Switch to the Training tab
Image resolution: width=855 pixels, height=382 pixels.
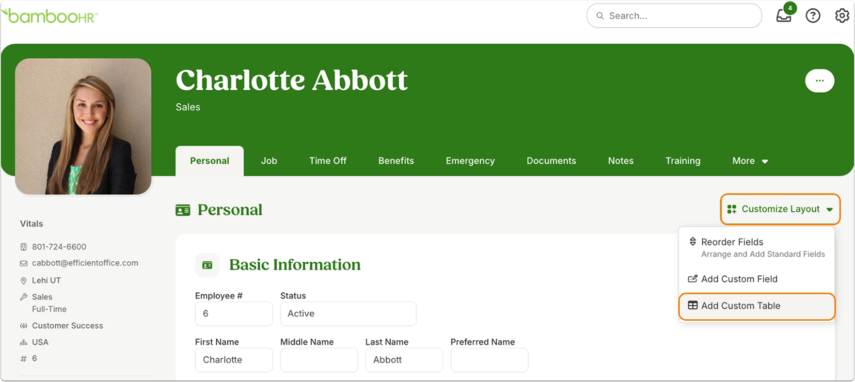[683, 161]
